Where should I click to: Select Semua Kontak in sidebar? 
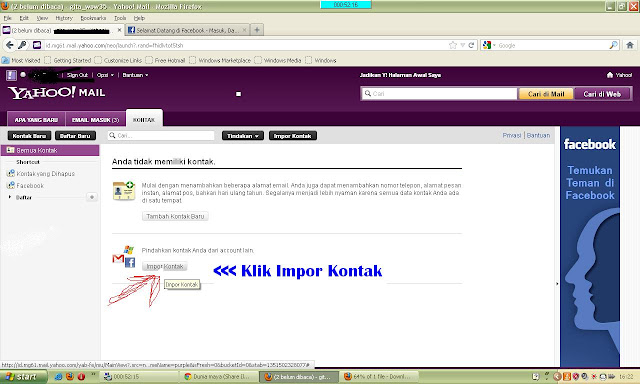[50, 150]
